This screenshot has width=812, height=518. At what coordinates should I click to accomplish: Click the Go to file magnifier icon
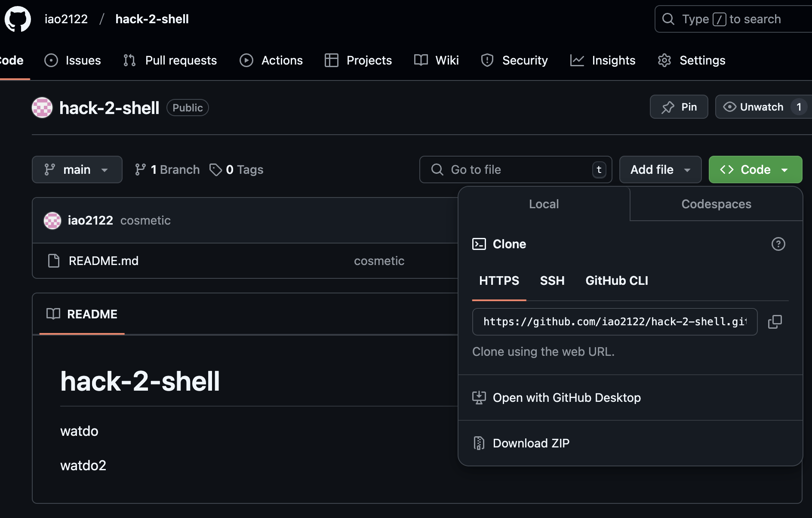pyautogui.click(x=437, y=170)
